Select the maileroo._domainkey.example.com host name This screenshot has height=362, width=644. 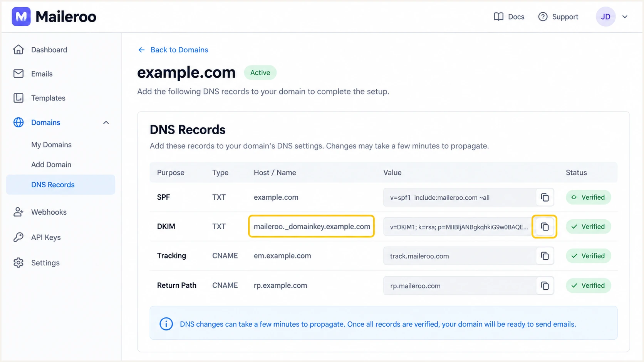[x=312, y=226]
